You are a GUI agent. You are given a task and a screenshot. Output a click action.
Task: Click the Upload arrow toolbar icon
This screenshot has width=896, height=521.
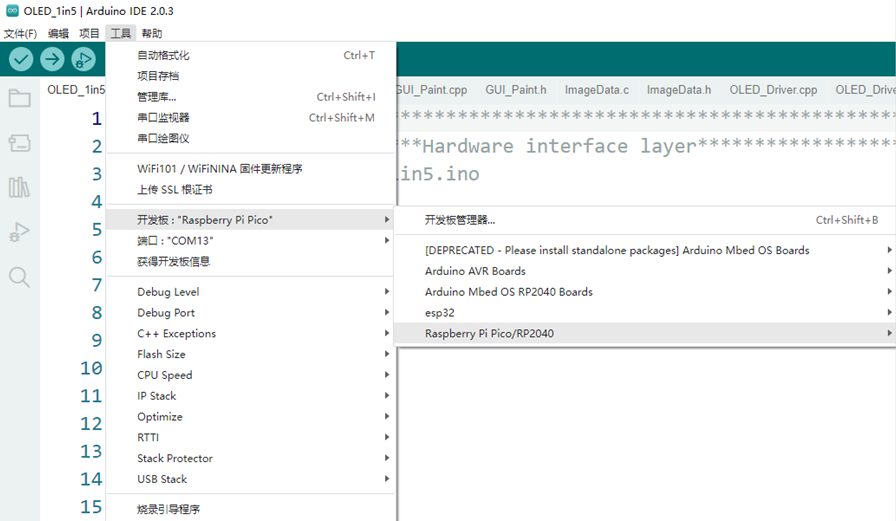click(52, 60)
